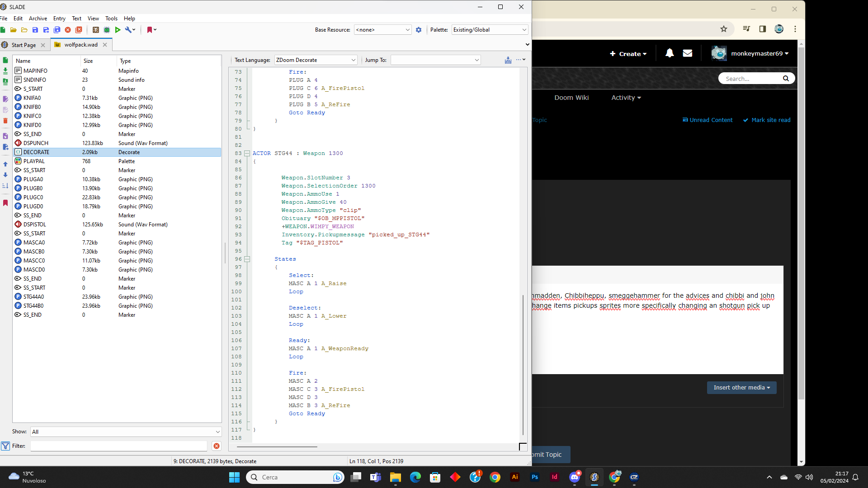Click the Run/Play script icon
The height and width of the screenshot is (488, 868).
click(x=118, y=29)
